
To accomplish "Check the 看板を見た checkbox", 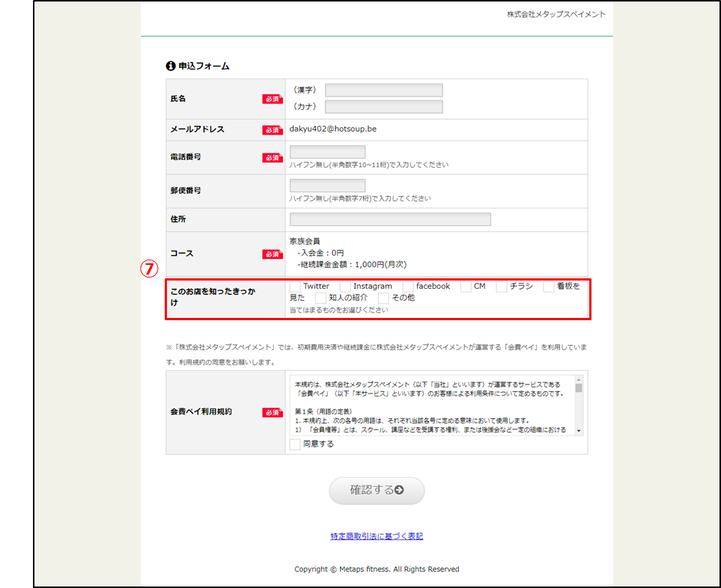I will click(x=549, y=287).
